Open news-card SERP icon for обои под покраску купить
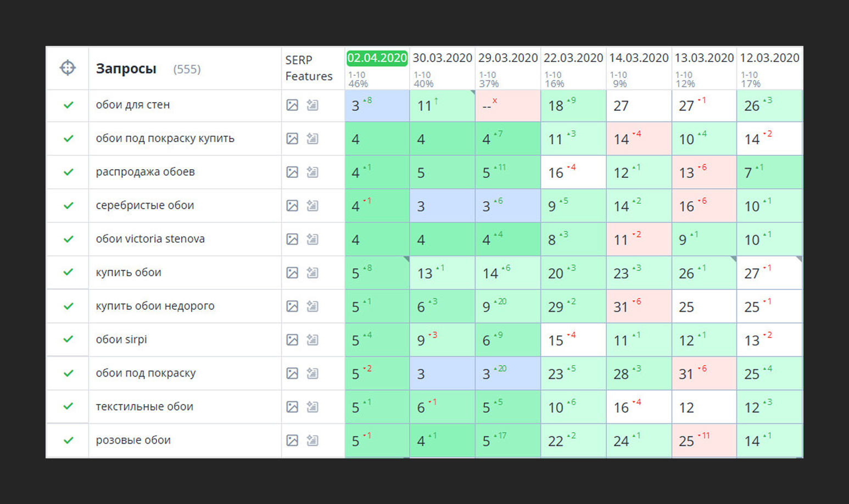 click(312, 138)
